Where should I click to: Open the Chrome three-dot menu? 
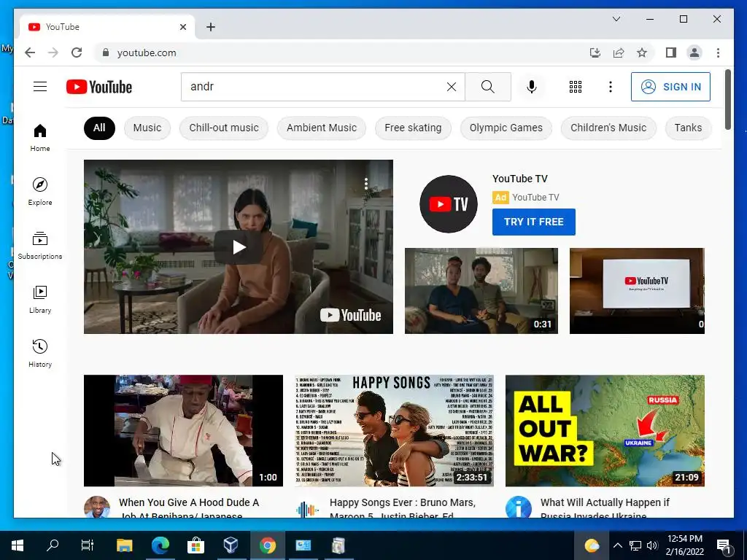[718, 52]
